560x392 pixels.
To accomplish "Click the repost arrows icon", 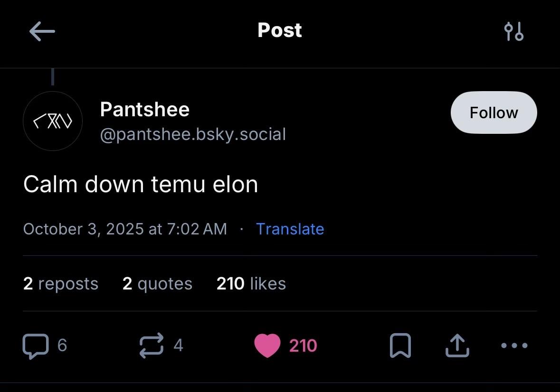I will tap(152, 345).
